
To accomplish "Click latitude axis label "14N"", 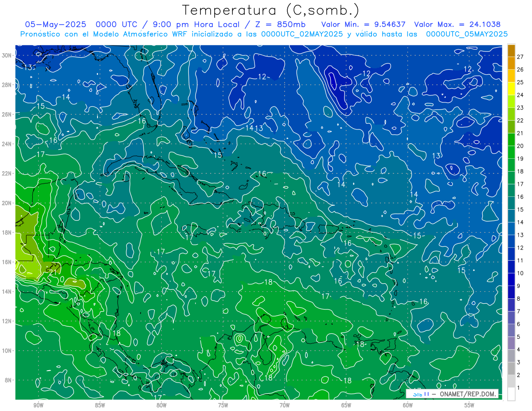I will (6, 292).
